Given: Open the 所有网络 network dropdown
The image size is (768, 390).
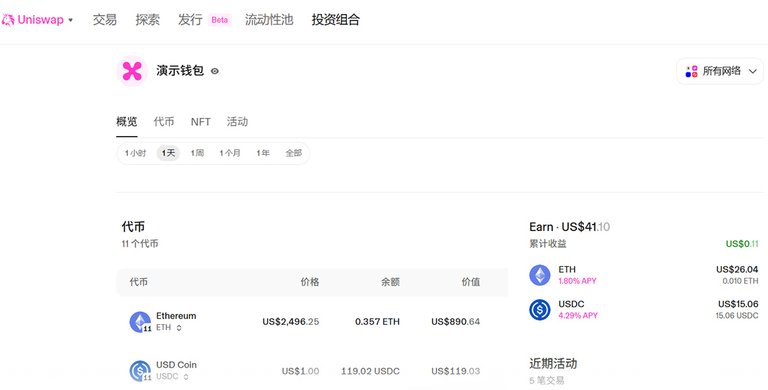Looking at the screenshot, I should coord(720,71).
